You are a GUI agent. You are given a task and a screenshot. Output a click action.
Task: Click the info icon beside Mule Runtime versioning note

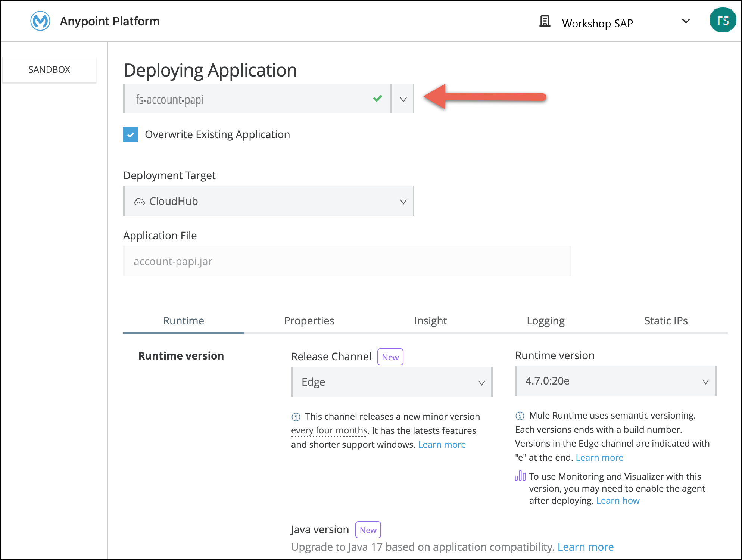520,416
